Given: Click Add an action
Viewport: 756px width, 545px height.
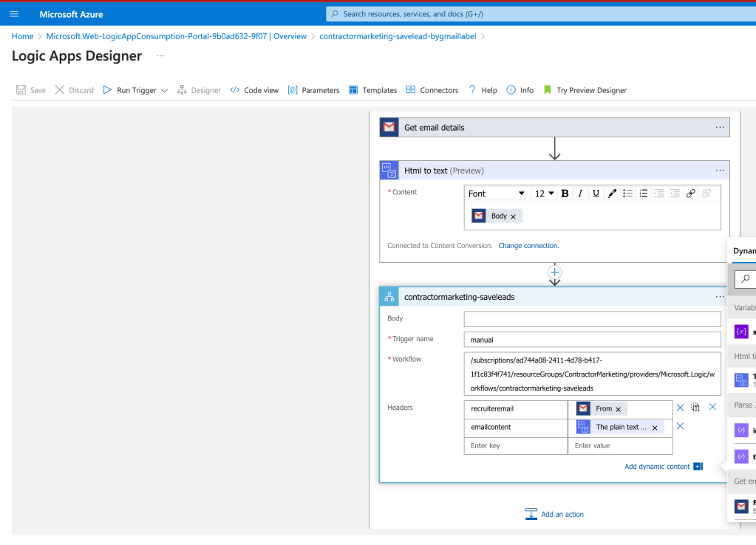Looking at the screenshot, I should tap(554, 514).
